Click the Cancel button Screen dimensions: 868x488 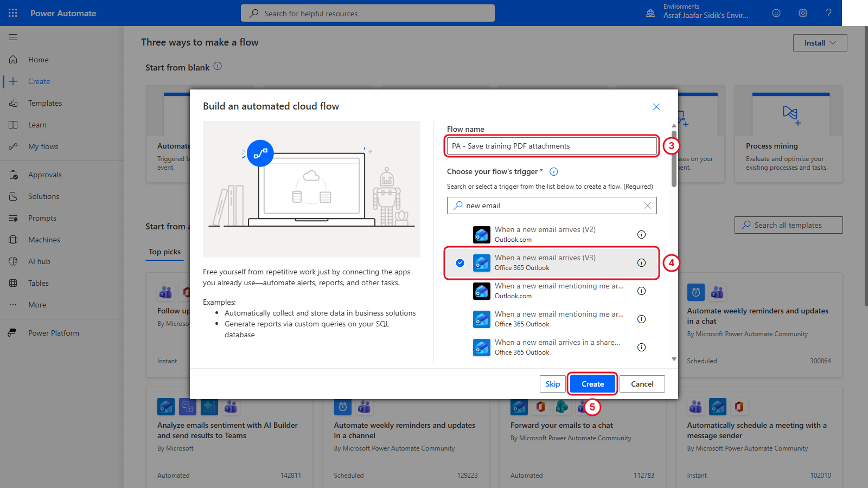tap(642, 384)
